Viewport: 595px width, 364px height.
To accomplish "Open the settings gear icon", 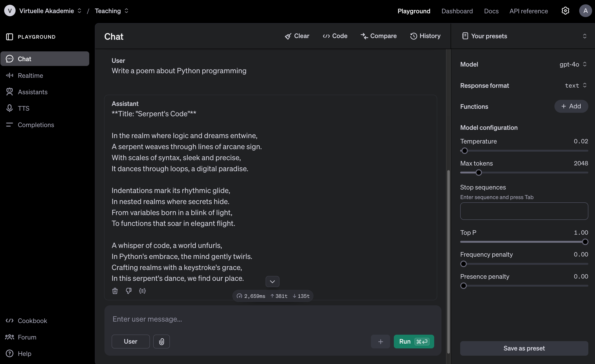I will click(x=565, y=11).
